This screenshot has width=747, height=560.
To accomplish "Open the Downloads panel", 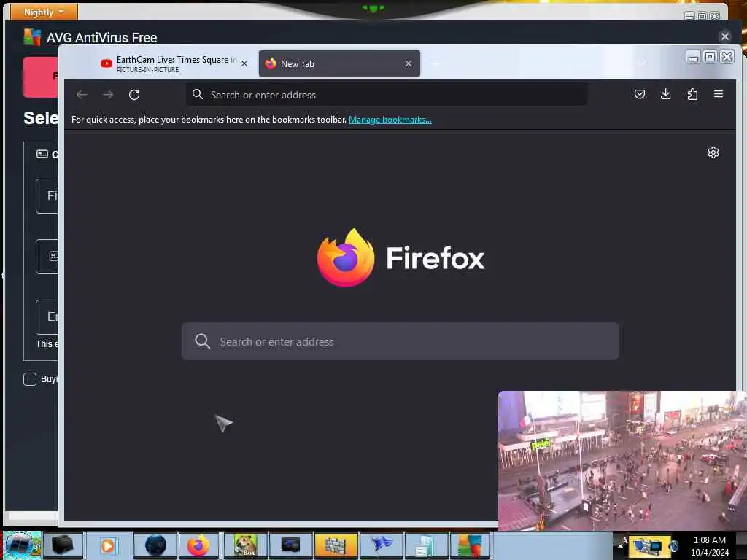I will 666,94.
